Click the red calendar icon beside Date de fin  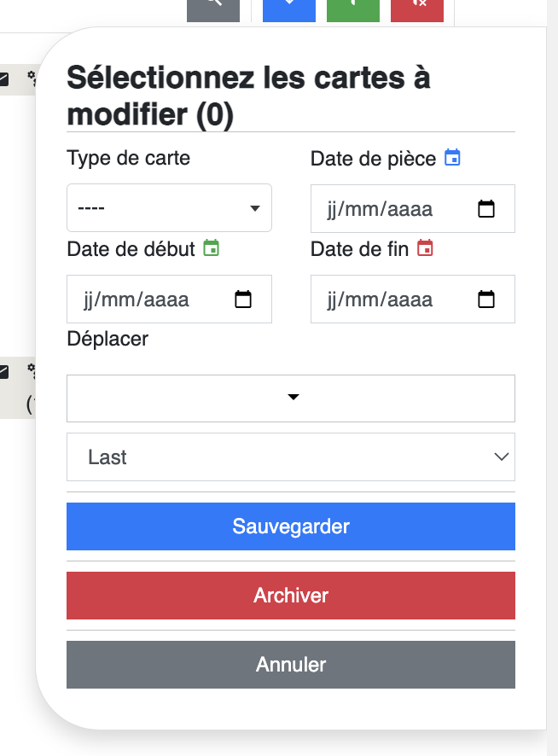pos(425,247)
